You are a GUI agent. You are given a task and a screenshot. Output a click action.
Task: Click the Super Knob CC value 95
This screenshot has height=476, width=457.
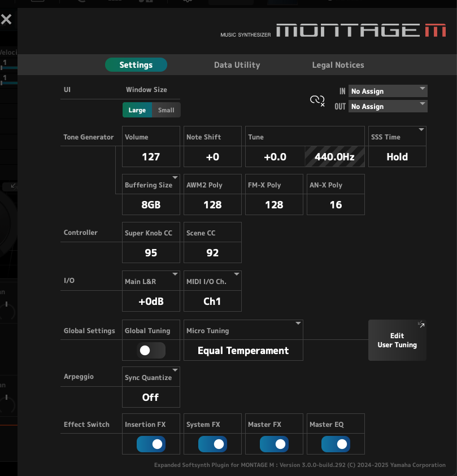click(x=151, y=252)
